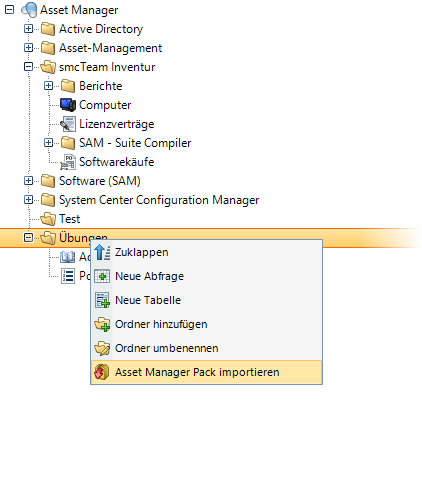Click System Center Configuration Manager folder icon
Screen dimensions: 422x487
tap(48, 200)
